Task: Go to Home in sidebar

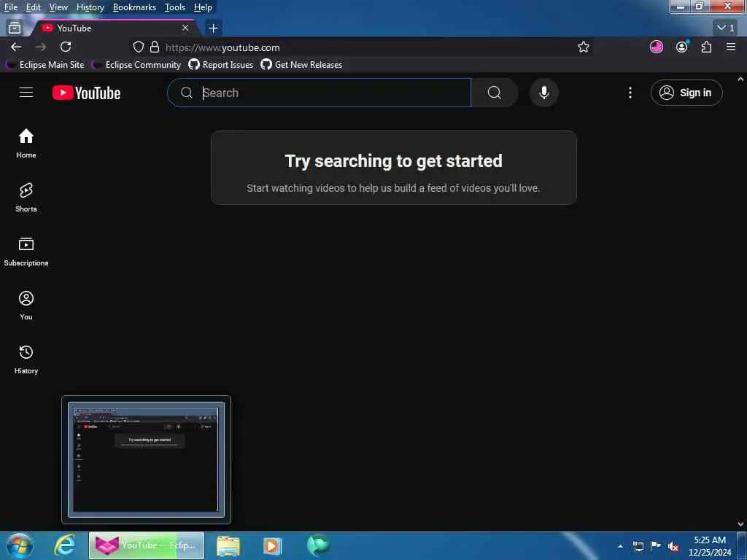Action: click(26, 144)
